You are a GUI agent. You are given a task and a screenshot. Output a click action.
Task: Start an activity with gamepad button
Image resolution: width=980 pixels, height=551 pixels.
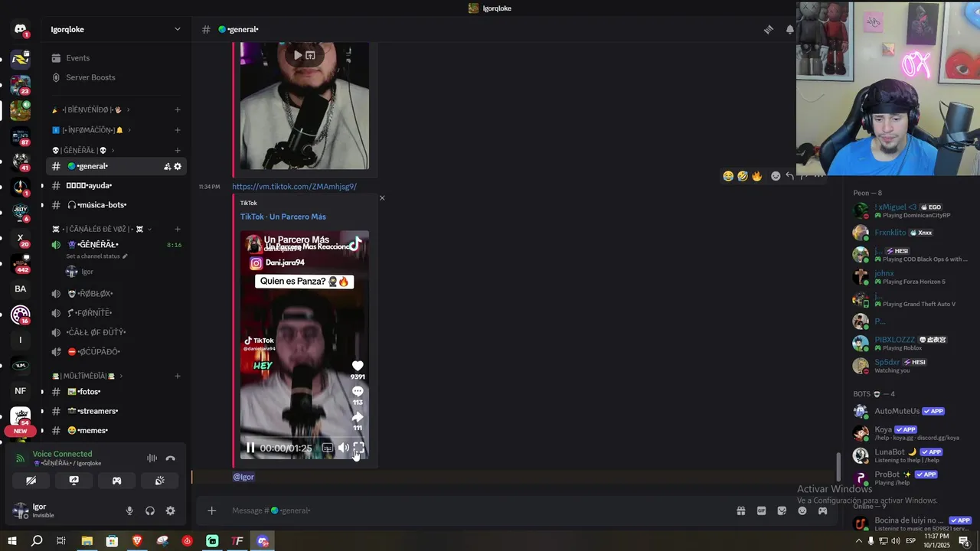117,481
